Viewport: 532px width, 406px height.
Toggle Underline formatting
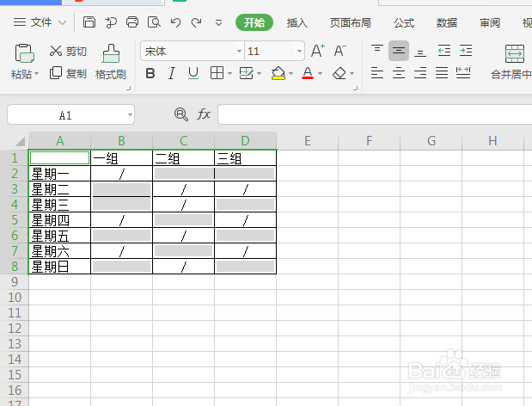tap(193, 73)
